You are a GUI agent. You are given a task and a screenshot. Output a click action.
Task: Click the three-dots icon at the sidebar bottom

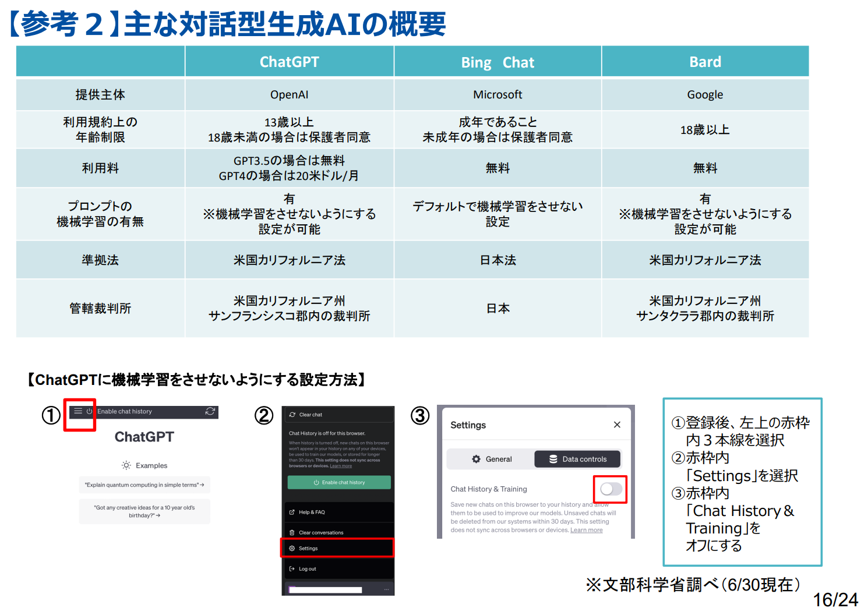coord(386,590)
